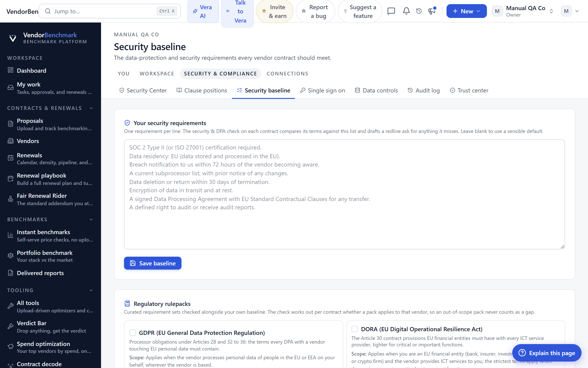Open the recent history clock icon
Screen dimensions: 588x368
tap(419, 11)
